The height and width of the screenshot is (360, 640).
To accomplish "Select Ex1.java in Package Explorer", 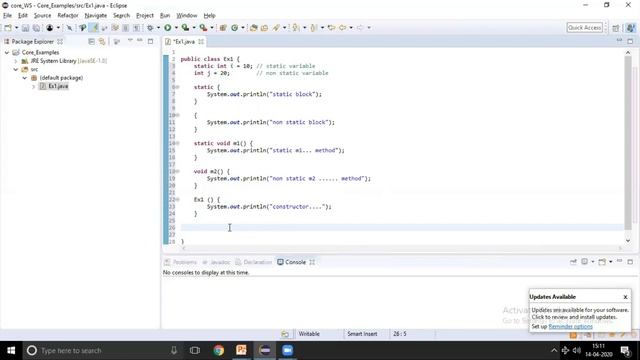I will click(58, 86).
